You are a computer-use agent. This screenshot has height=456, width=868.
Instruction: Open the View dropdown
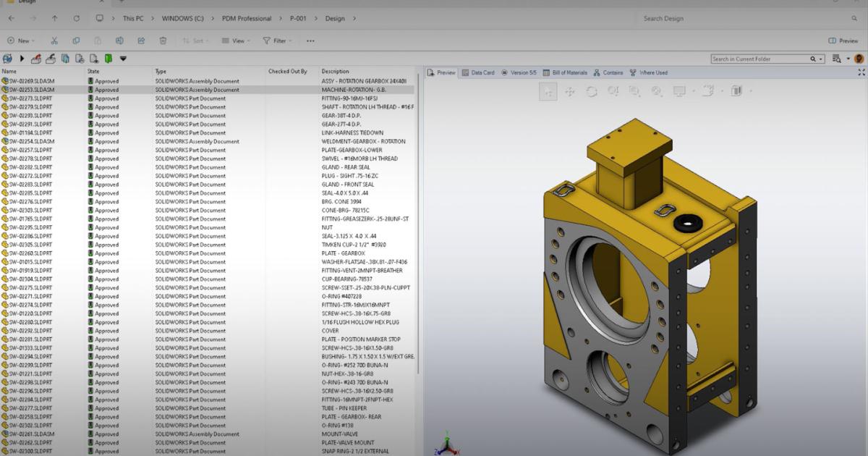click(235, 41)
